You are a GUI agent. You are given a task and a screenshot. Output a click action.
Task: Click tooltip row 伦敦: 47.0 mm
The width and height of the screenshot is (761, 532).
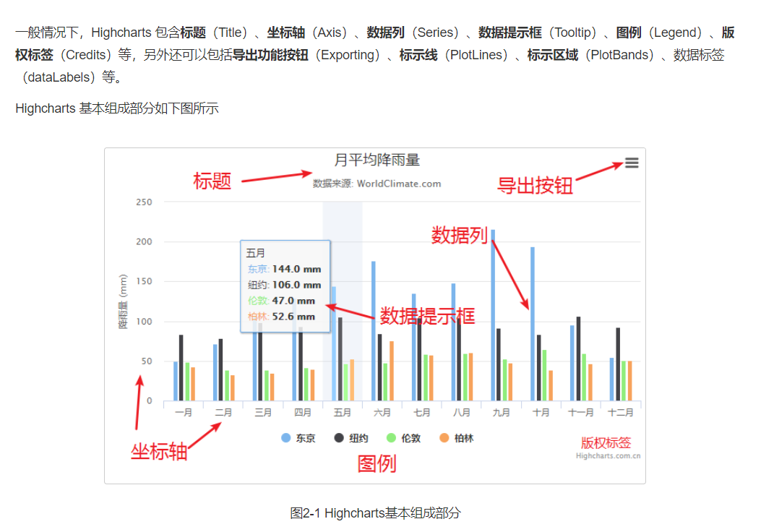click(282, 301)
